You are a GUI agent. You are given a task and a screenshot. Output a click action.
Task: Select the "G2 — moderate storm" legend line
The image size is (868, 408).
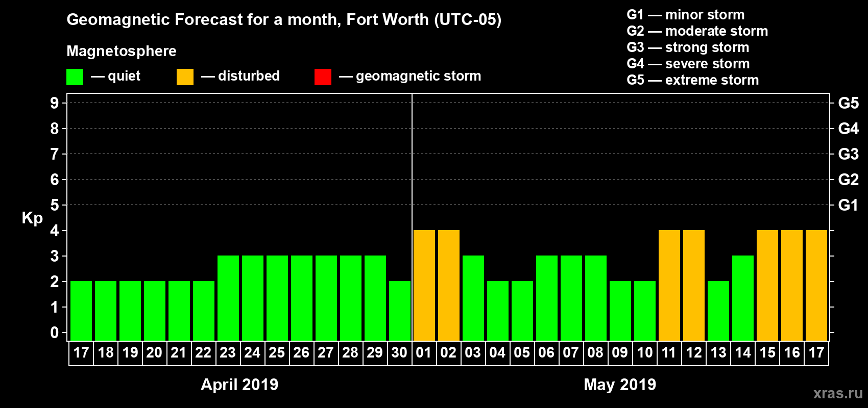697,31
